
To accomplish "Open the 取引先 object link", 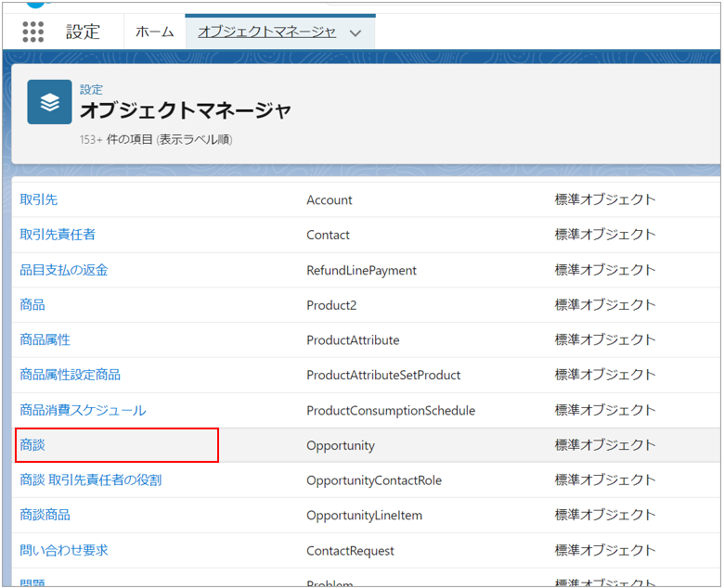I will 39,199.
